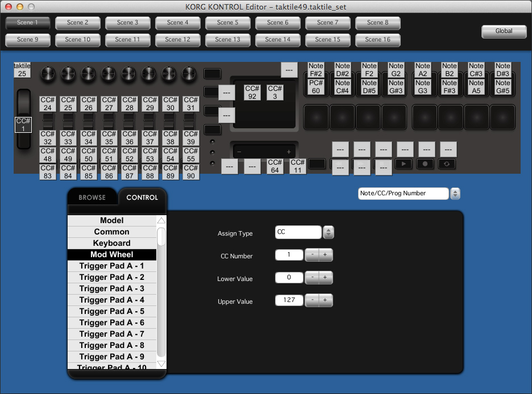Decrease the Upper Value
The width and height of the screenshot is (532, 394).
(x=312, y=300)
